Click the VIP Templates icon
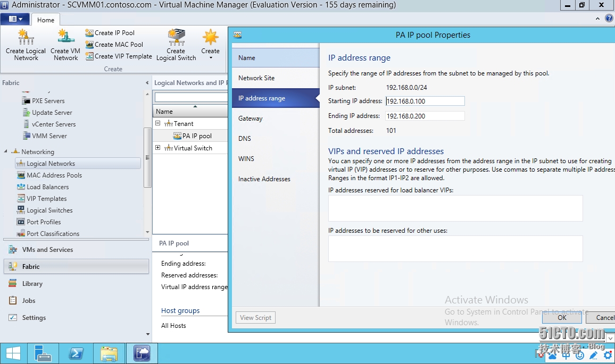 pos(21,199)
